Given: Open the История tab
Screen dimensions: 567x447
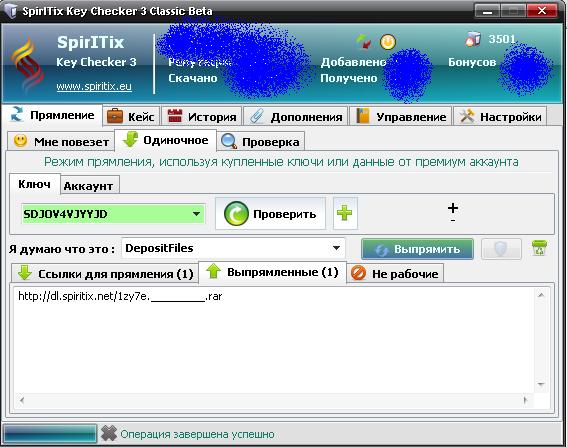Looking at the screenshot, I should tap(201, 117).
